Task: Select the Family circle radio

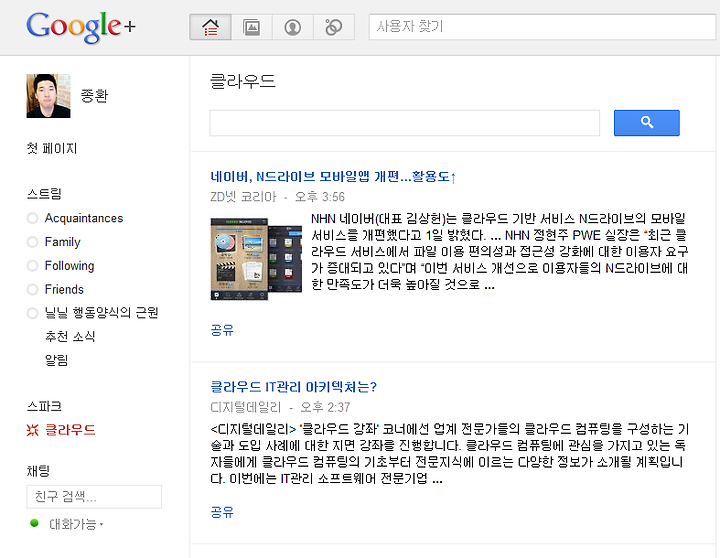Action: pos(32,242)
